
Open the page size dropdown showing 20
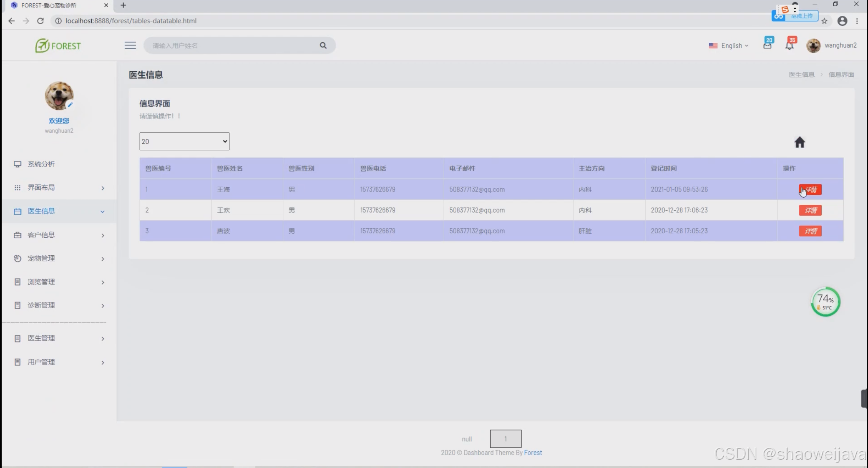tap(184, 141)
